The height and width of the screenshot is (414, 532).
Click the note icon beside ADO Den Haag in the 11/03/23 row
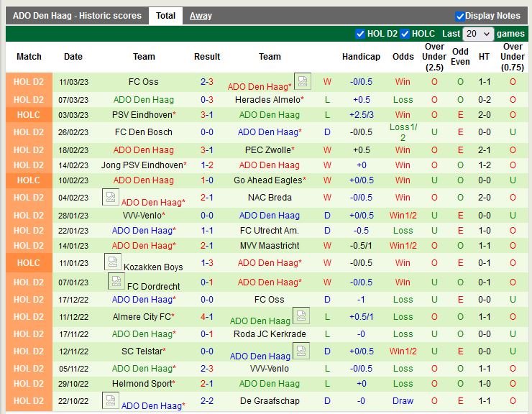coord(302,81)
